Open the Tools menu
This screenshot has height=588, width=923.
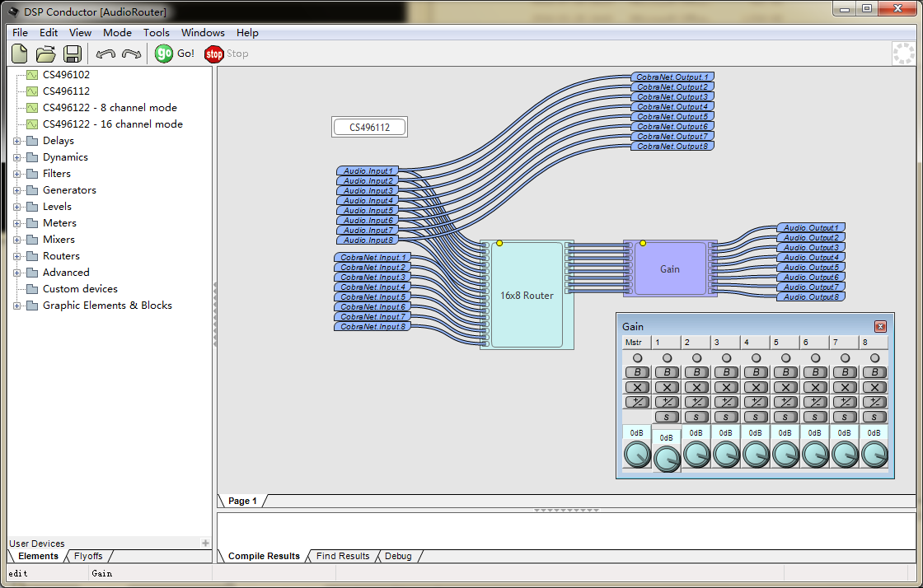(156, 33)
